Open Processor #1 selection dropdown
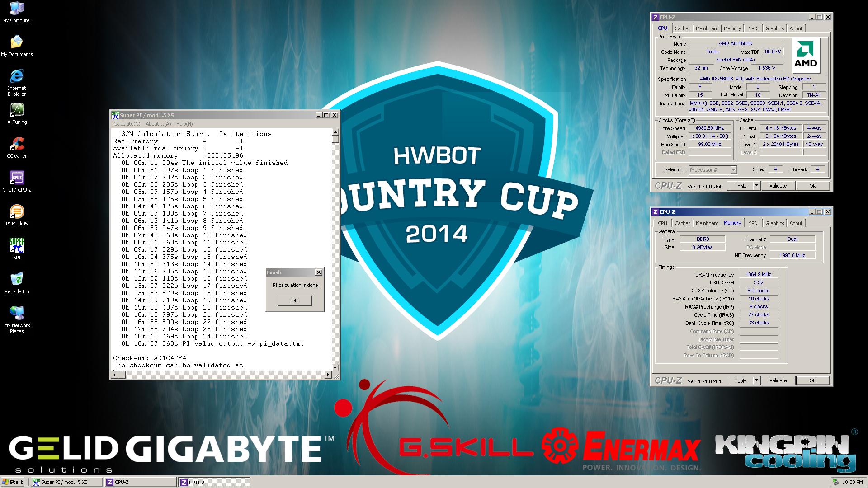 pyautogui.click(x=713, y=170)
